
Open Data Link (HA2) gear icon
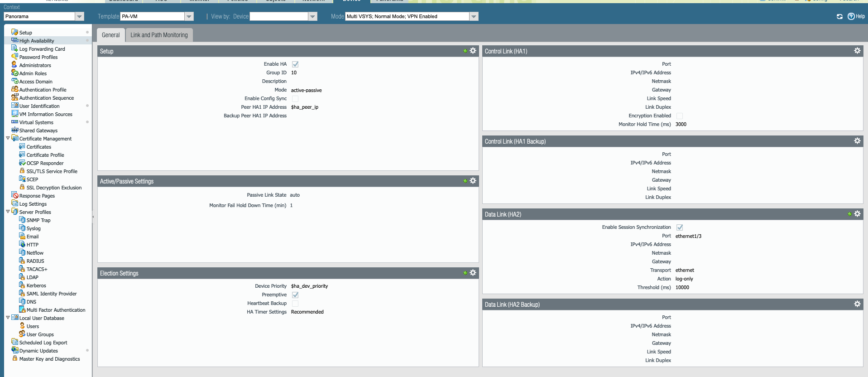[857, 214]
